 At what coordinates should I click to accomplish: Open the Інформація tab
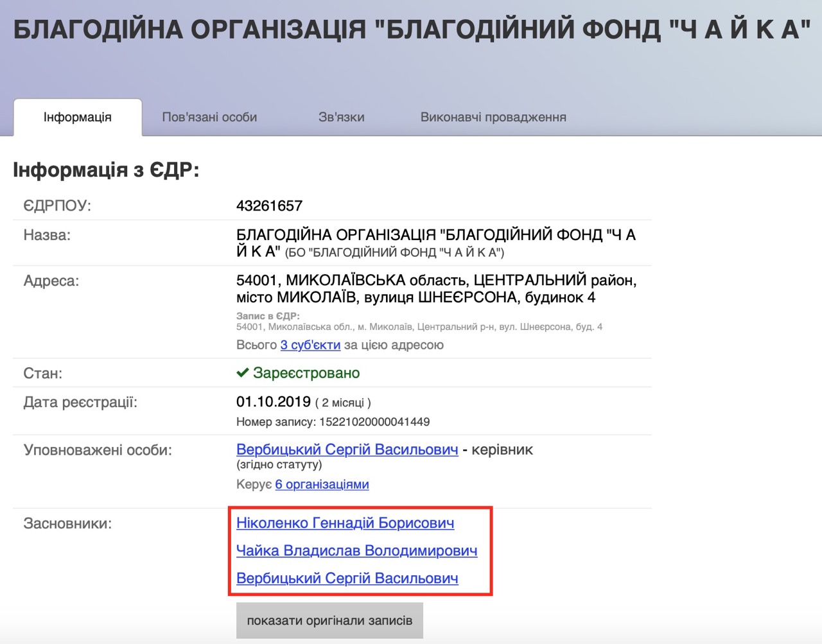(x=78, y=117)
